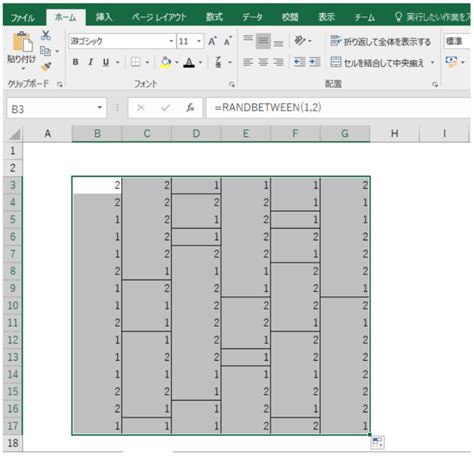Image resolution: width=474 pixels, height=456 pixels.
Task: Open the font size dropdown showing 11
Action: coord(199,41)
